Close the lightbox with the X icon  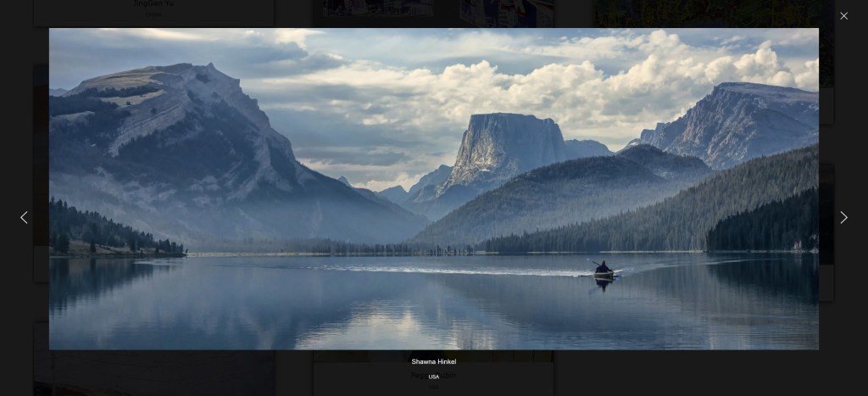coord(843,16)
